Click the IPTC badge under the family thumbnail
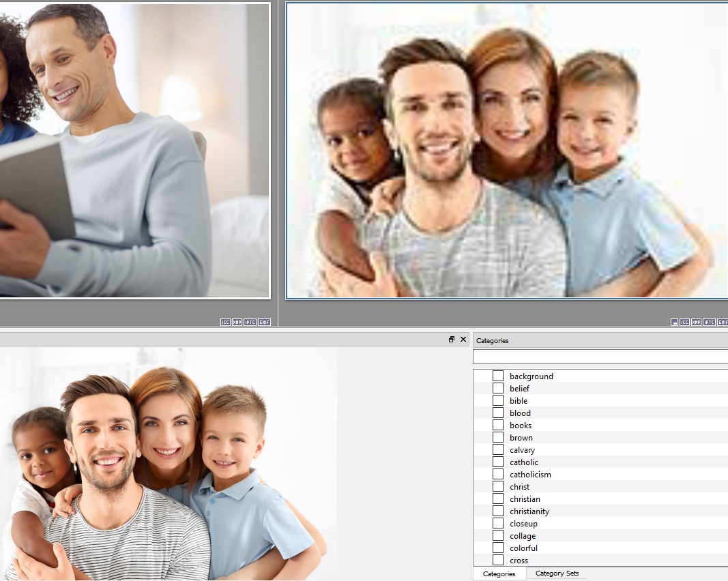 tap(710, 322)
